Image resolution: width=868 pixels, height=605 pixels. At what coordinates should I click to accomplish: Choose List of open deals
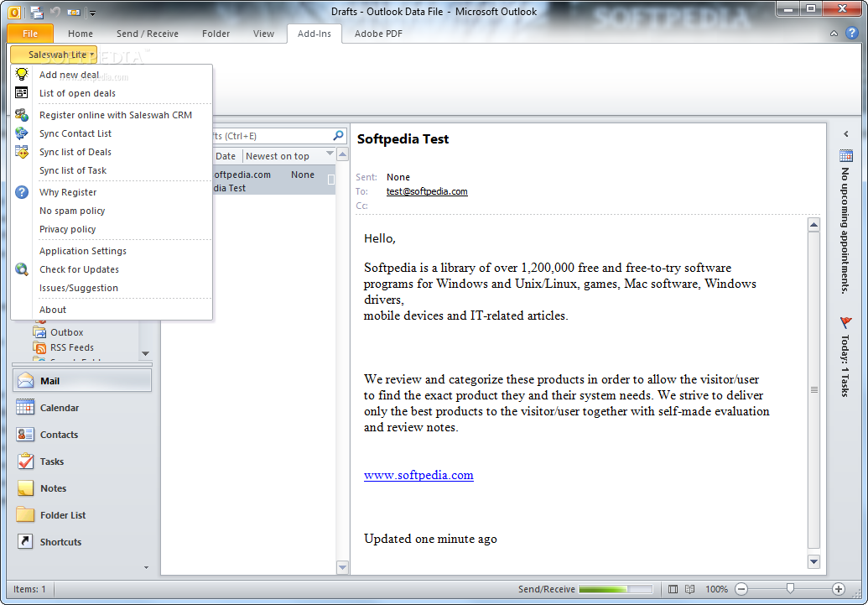112,93
